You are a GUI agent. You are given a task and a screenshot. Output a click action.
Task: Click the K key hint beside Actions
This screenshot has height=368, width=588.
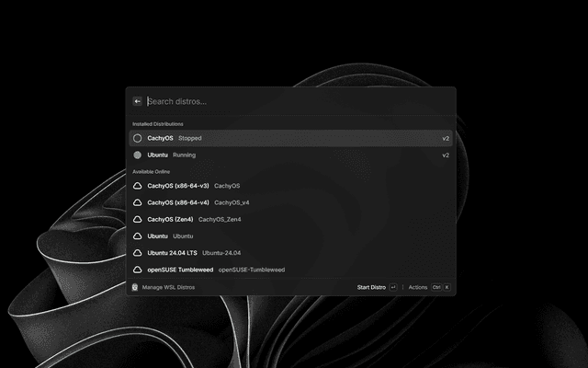click(x=447, y=287)
